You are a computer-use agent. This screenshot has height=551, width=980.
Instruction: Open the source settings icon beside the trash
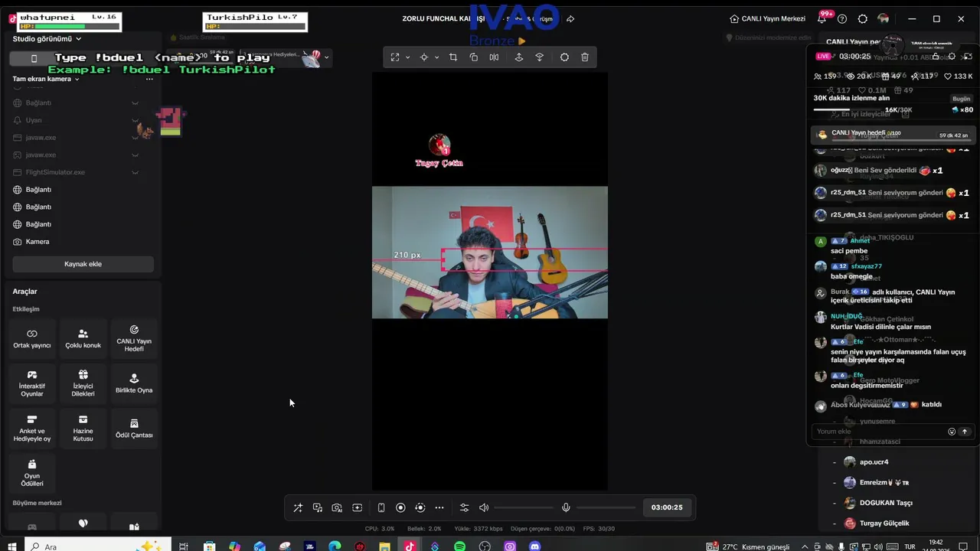(x=564, y=57)
